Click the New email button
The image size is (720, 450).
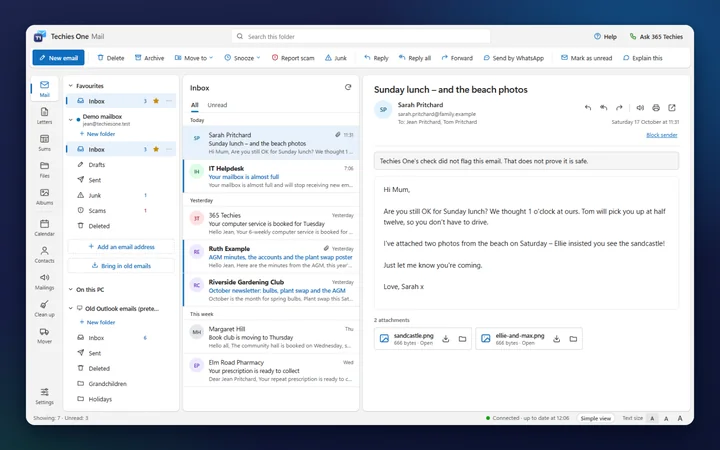(58, 58)
